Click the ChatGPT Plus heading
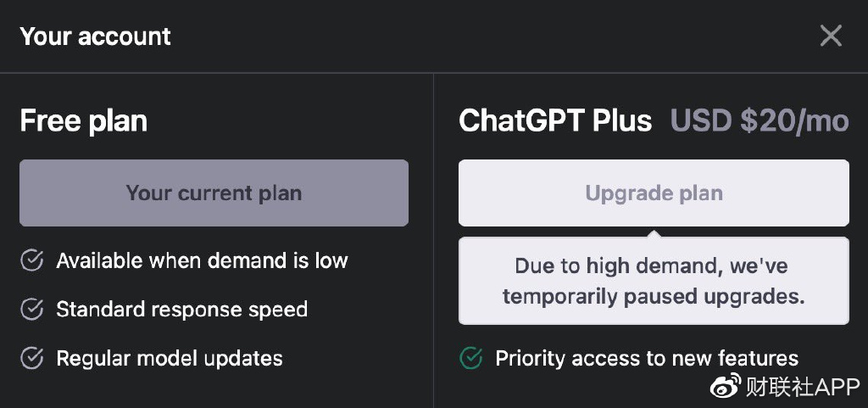Image resolution: width=868 pixels, height=408 pixels. (555, 121)
